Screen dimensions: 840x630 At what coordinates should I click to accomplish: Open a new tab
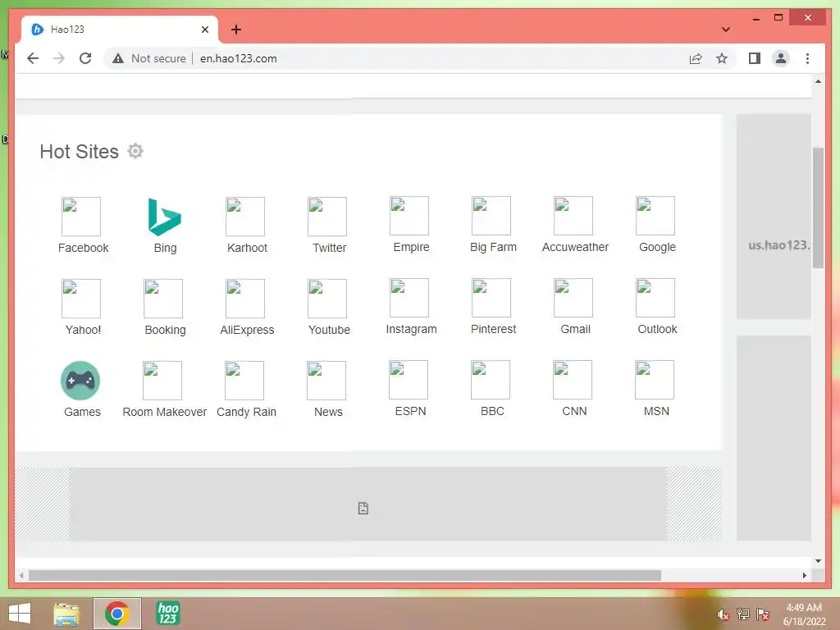click(x=236, y=30)
